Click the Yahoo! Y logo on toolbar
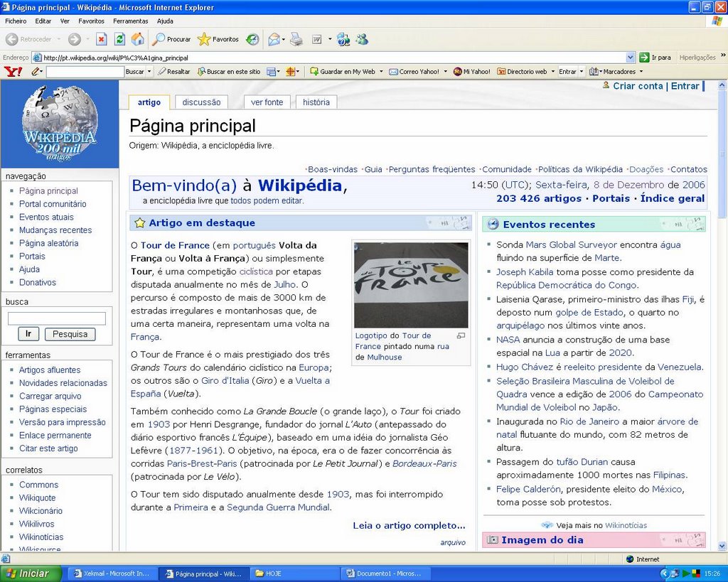 [x=13, y=72]
